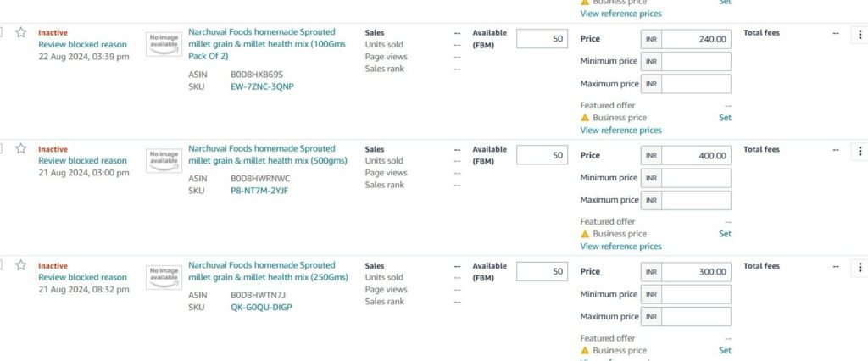
Task: Select checkbox for 250Gms listing
Action: point(1,265)
